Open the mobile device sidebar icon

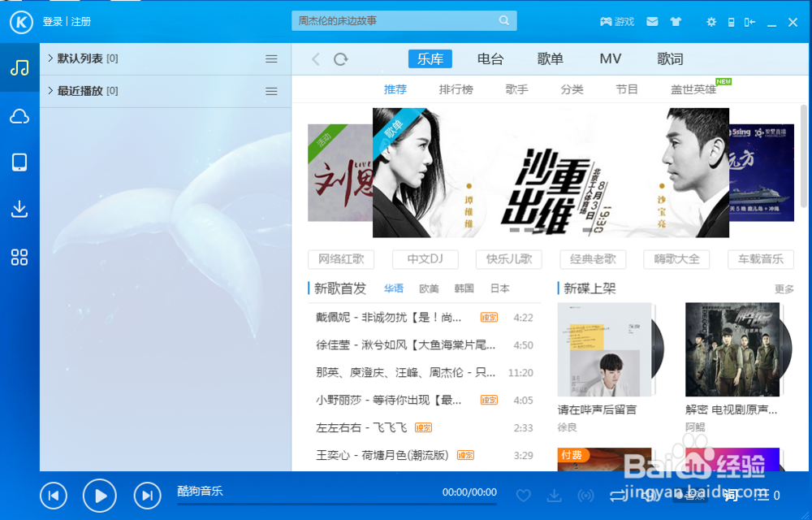point(19,162)
